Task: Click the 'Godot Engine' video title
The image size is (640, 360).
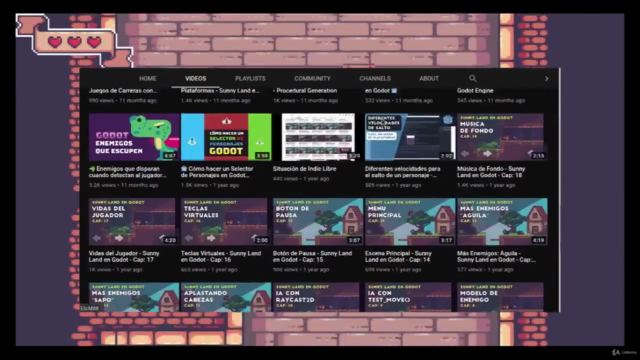Action: click(x=475, y=91)
